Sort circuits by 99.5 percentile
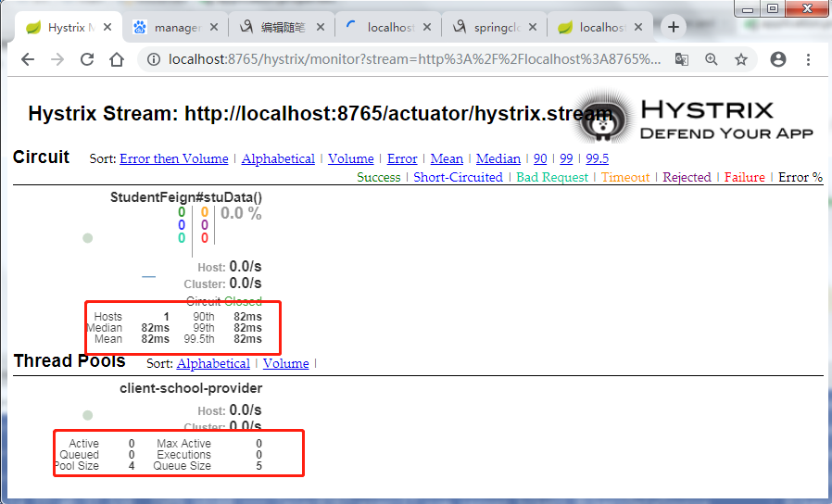This screenshot has width=832, height=504. point(597,158)
